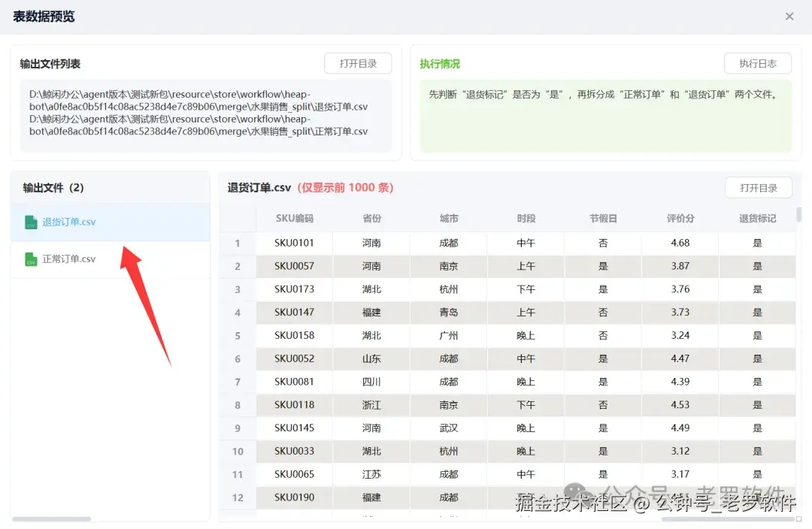The width and height of the screenshot is (812, 529).
Task: Click province cell 浙江
Action: [x=371, y=405]
